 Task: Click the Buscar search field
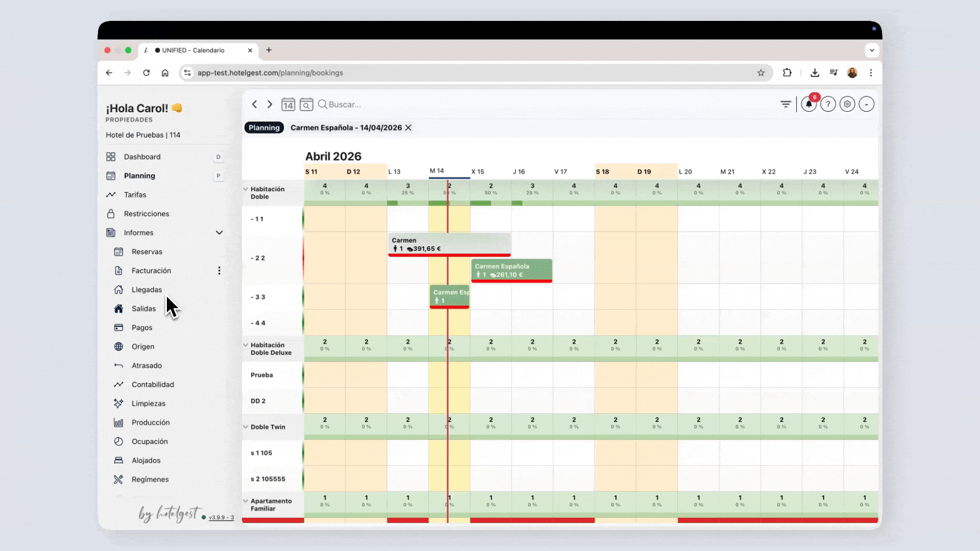pyautogui.click(x=345, y=105)
